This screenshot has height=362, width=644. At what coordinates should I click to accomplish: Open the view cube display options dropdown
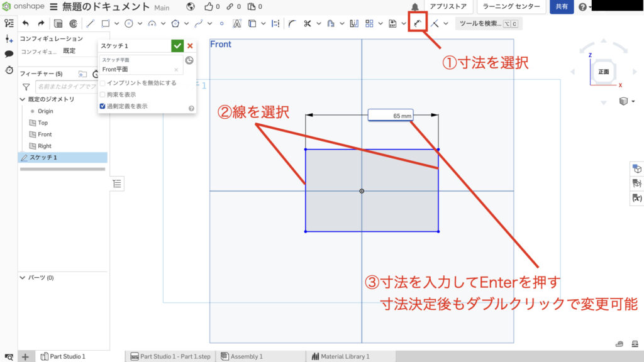coord(633,101)
